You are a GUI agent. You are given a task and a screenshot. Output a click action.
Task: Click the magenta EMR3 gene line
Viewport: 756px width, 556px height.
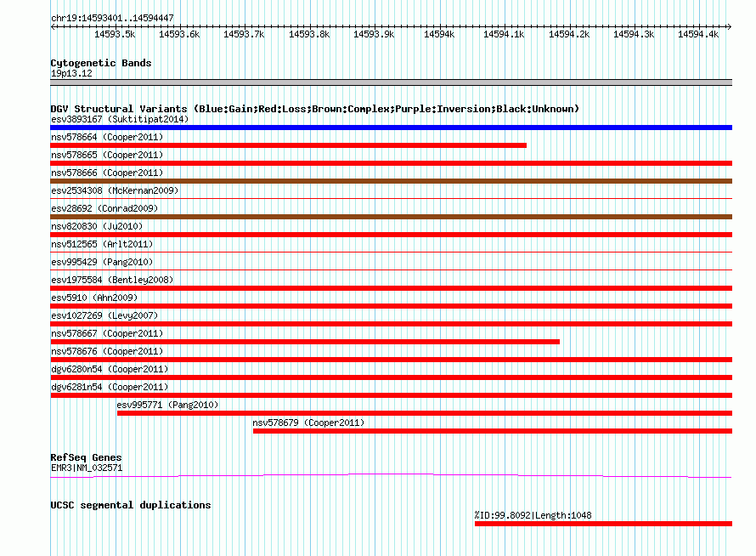tap(391, 476)
